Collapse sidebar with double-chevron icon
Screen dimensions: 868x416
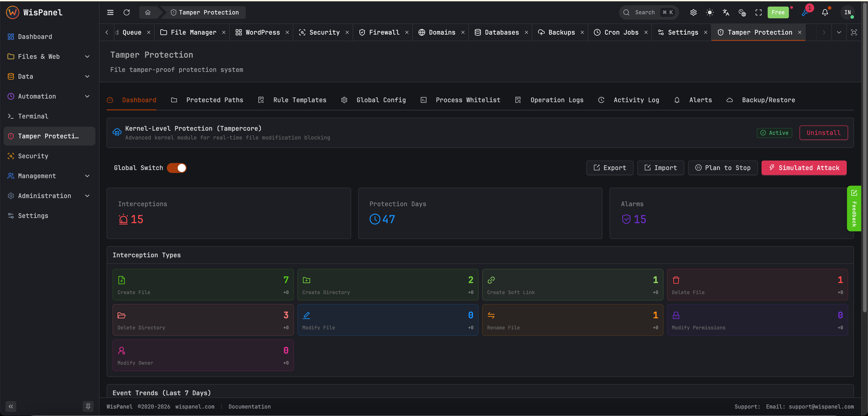pos(11,406)
